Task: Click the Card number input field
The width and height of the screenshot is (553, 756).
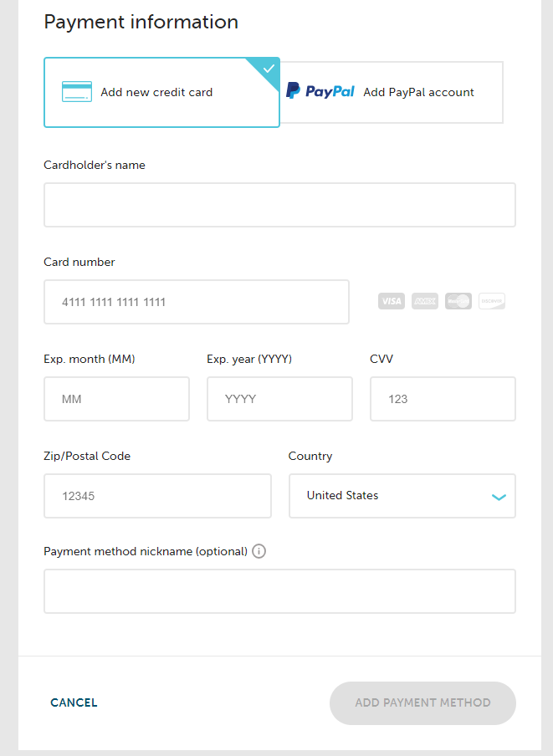Action: point(197,302)
